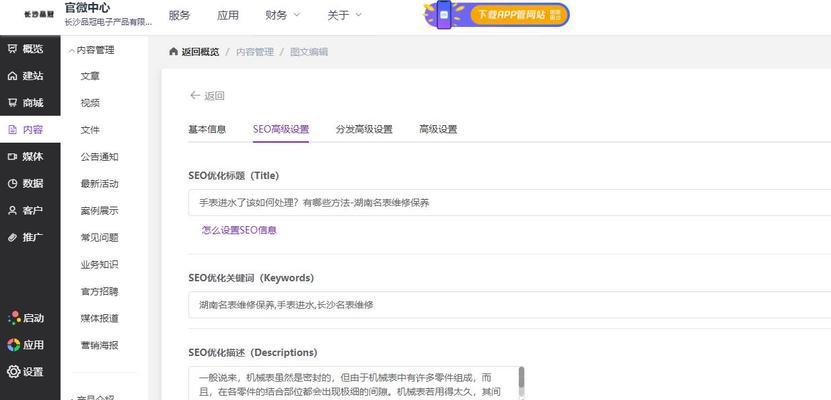
Task: Click the 数据 pie chart icon
Action: (13, 184)
